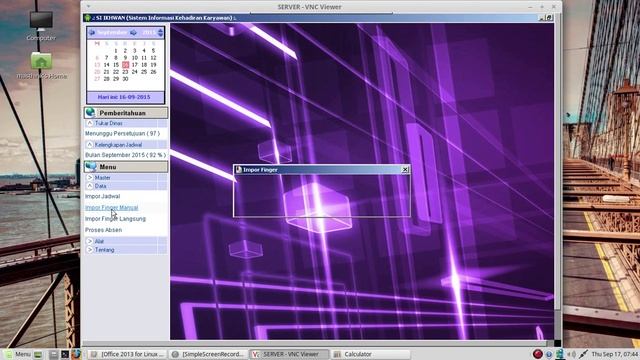The height and width of the screenshot is (360, 640).
Task: Collapse the Tukar Dinas section
Action: [x=90, y=123]
